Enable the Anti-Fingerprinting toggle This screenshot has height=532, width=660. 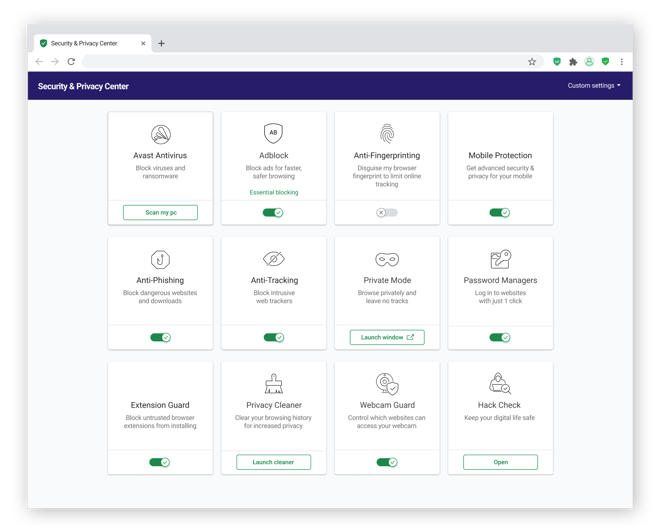tap(387, 213)
